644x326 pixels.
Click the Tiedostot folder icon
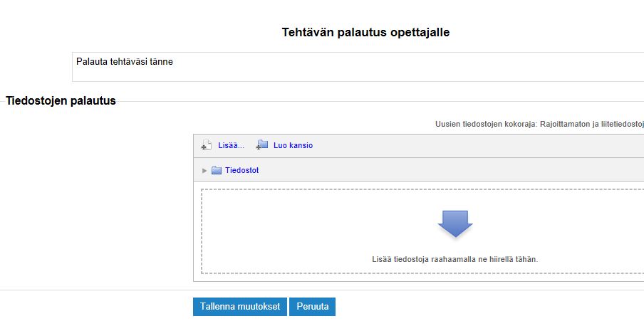[217, 170]
